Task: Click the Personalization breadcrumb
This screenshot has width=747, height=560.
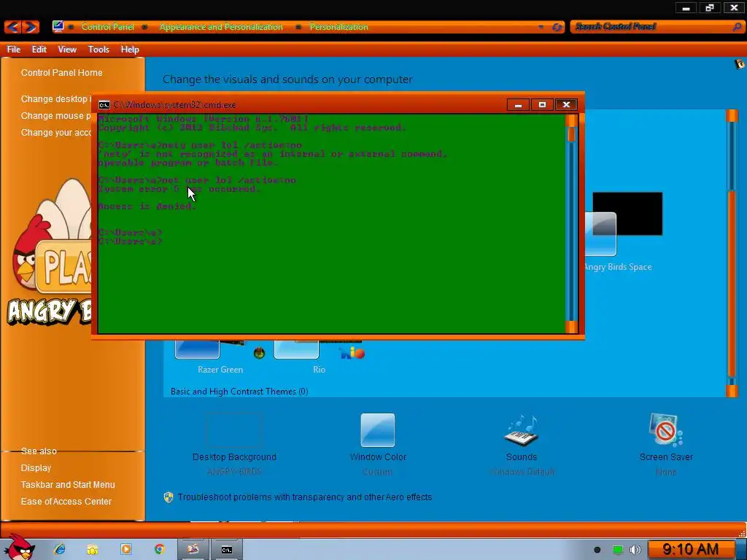Action: click(338, 27)
